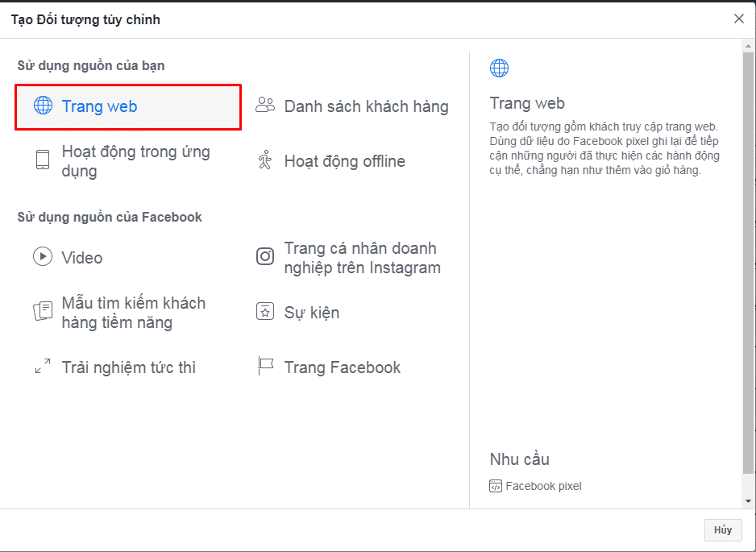Click the people icon for Danh sách khách hàng

[x=264, y=105]
